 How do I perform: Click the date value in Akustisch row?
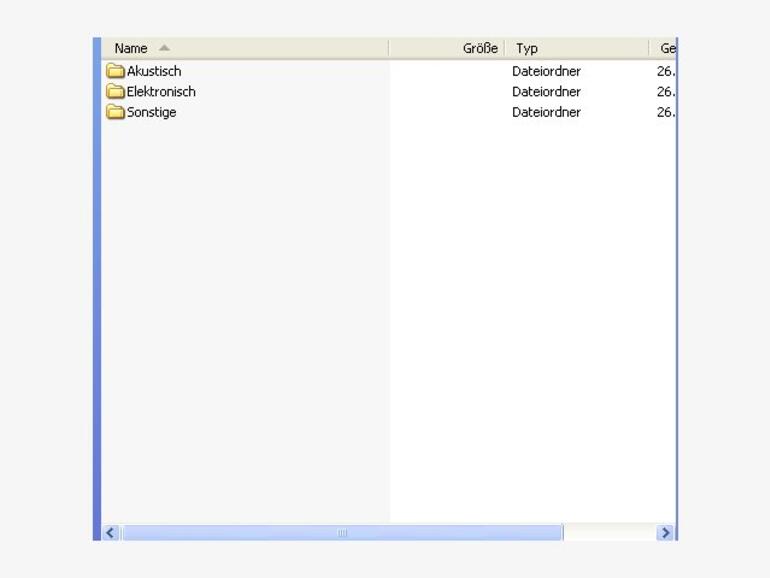[666, 71]
